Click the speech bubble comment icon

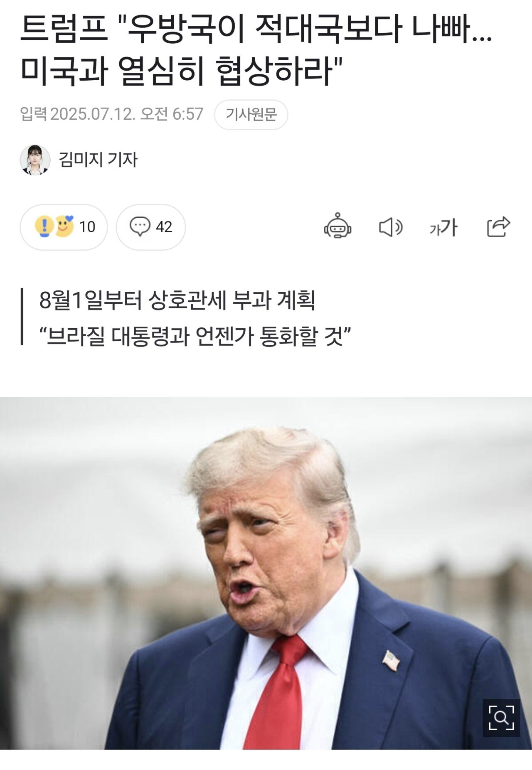[x=140, y=226]
